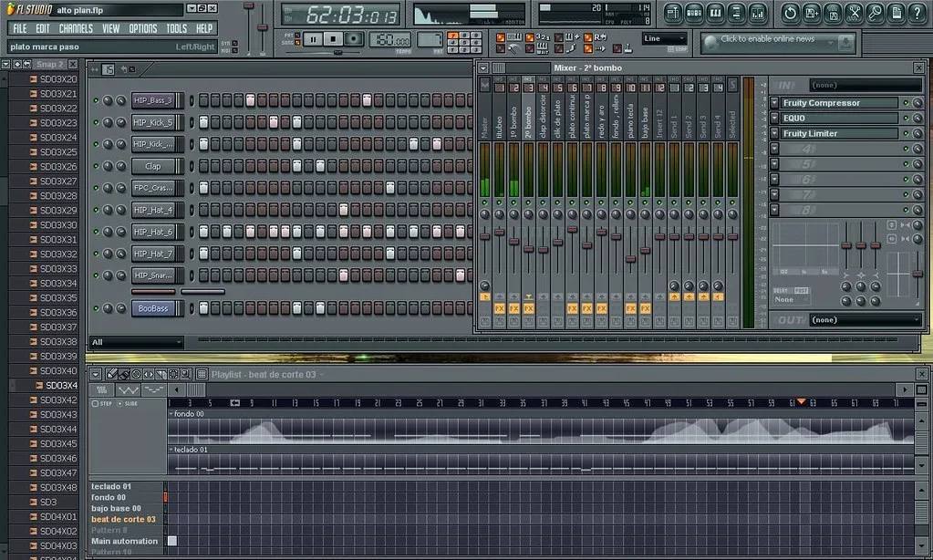The image size is (933, 560).
Task: Click the save-as-new-version toolbar icon
Action: pyautogui.click(x=812, y=13)
